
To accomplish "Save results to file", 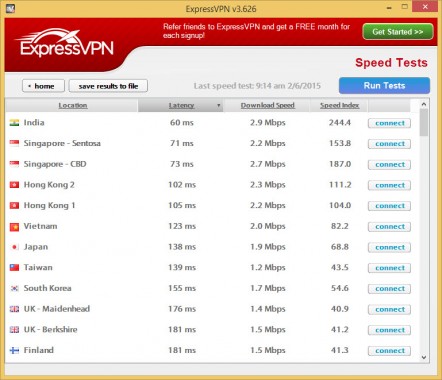I will pyautogui.click(x=108, y=86).
